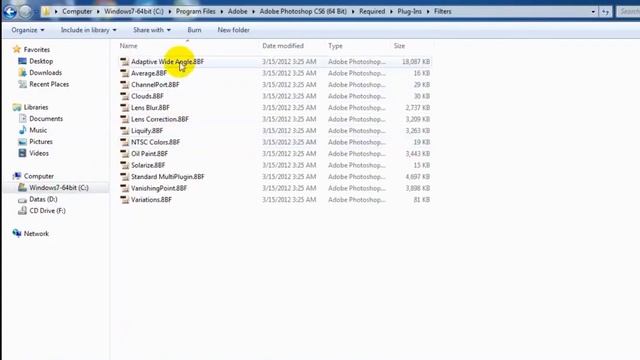Click the NTSC Colors.8BF file icon

(x=124, y=142)
